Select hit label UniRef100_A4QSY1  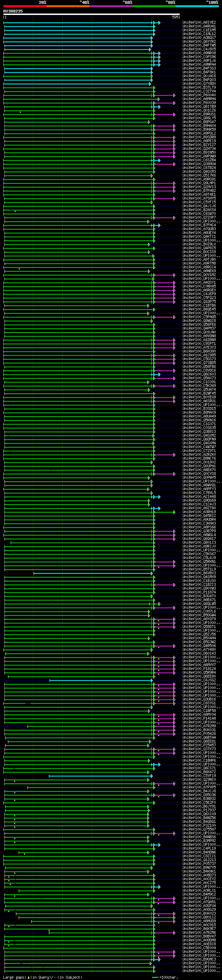coord(199,282)
